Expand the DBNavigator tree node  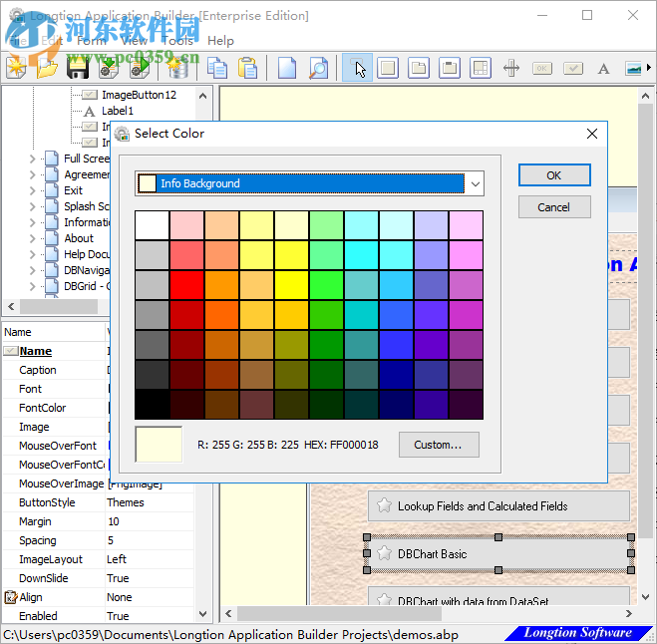click(33, 270)
